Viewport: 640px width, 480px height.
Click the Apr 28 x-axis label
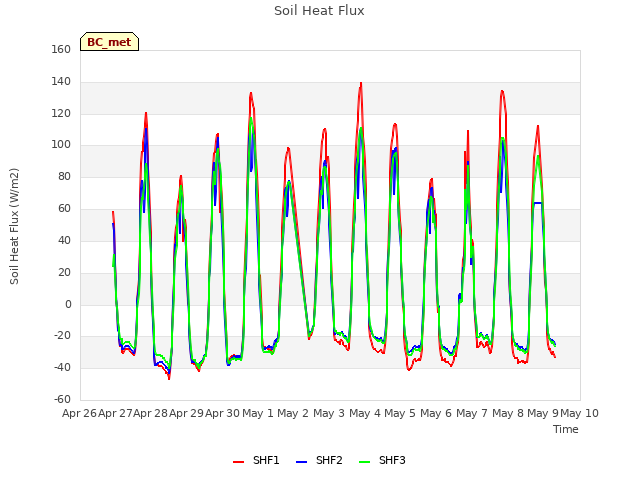tap(151, 413)
